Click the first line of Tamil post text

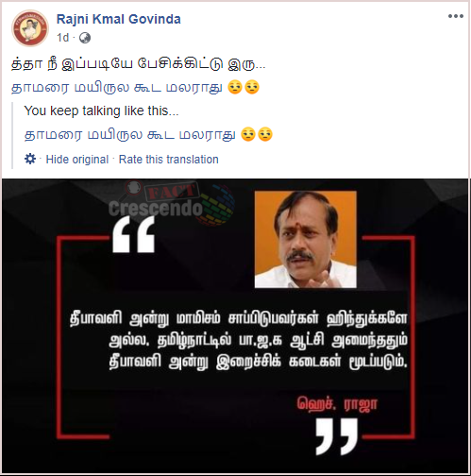coord(139,64)
